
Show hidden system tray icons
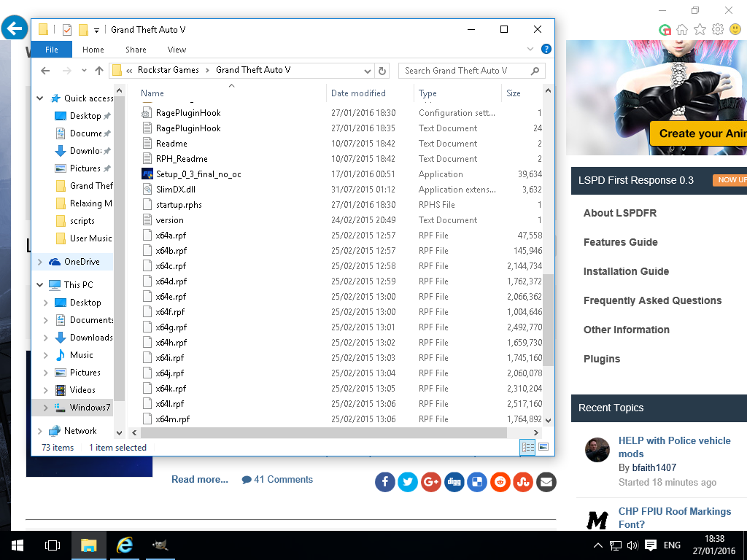(x=598, y=545)
